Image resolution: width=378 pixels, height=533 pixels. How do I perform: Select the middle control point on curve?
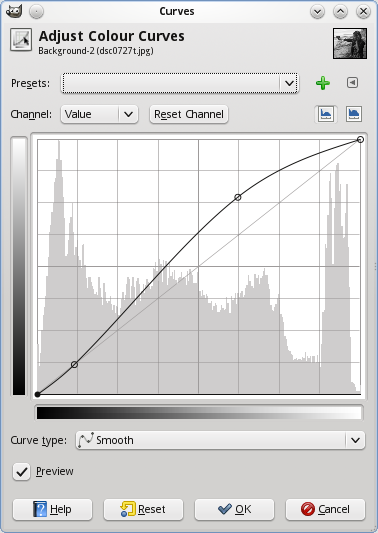click(x=238, y=197)
